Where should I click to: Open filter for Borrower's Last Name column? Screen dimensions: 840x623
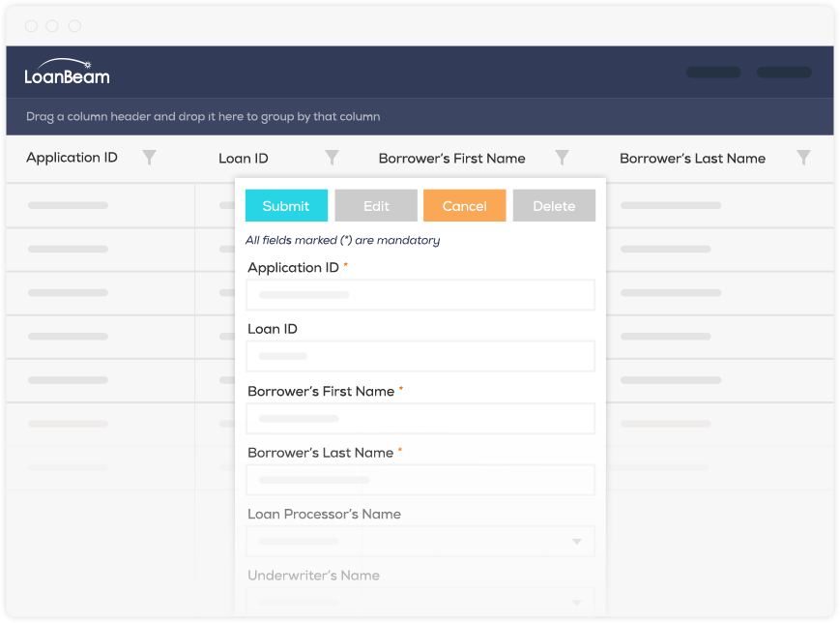803,158
